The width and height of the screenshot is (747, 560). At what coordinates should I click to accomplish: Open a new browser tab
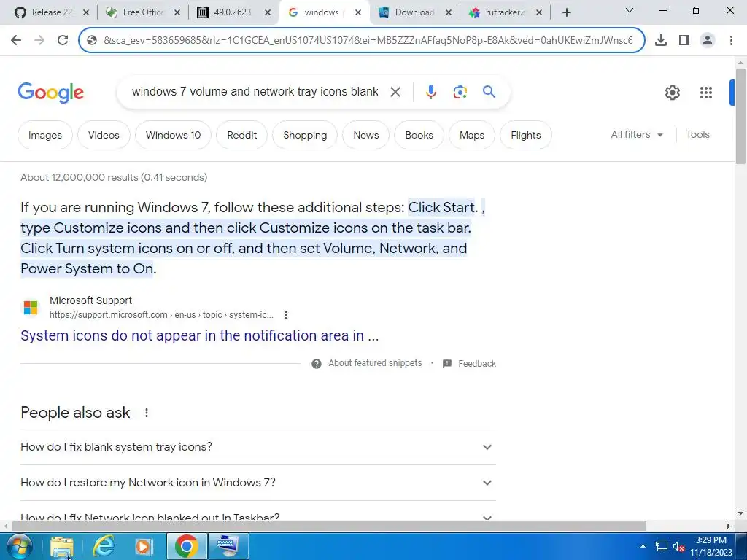click(x=566, y=12)
